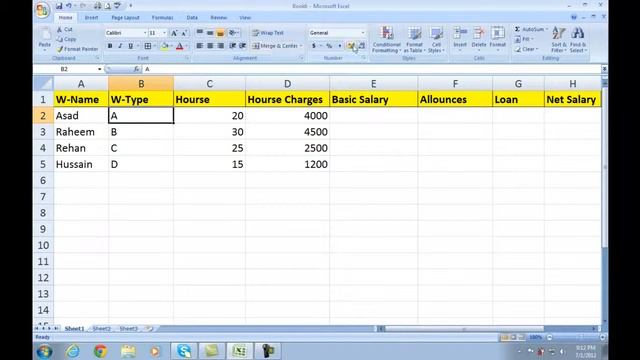Switch to Insert ribbon tab
The image size is (640, 360).
coord(91,18)
